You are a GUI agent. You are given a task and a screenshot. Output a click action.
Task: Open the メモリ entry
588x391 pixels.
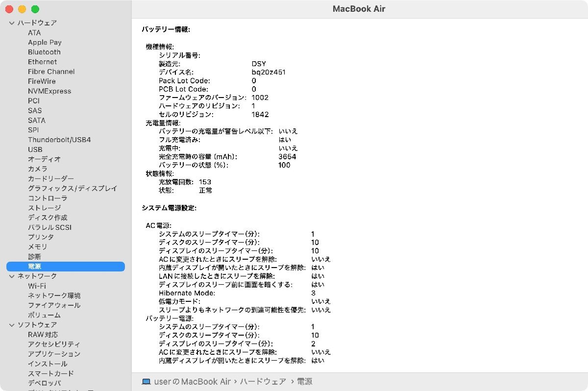pos(37,246)
